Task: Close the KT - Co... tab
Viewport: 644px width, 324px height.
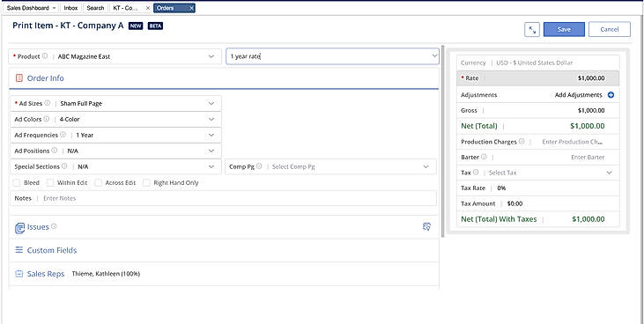Action: click(148, 8)
